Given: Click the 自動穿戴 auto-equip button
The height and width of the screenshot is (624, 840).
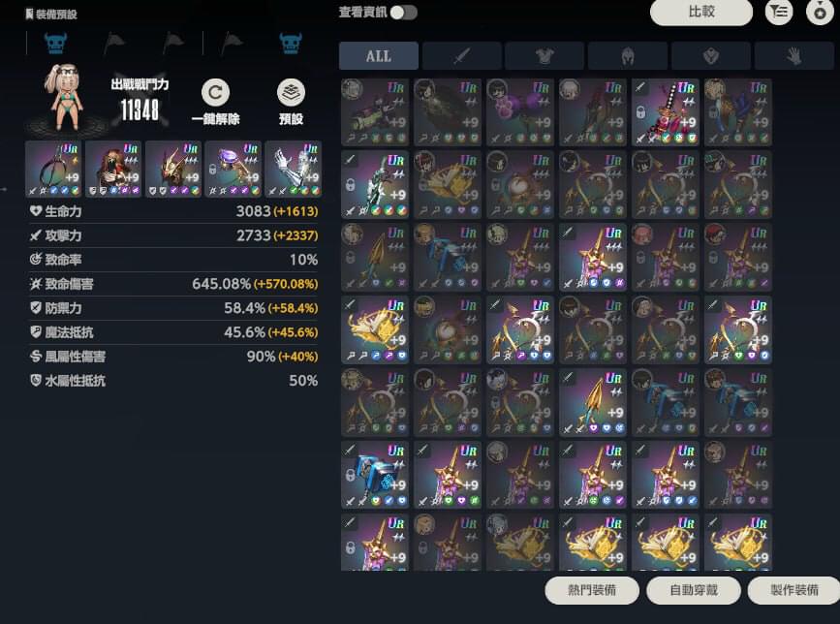Looking at the screenshot, I should 694,590.
